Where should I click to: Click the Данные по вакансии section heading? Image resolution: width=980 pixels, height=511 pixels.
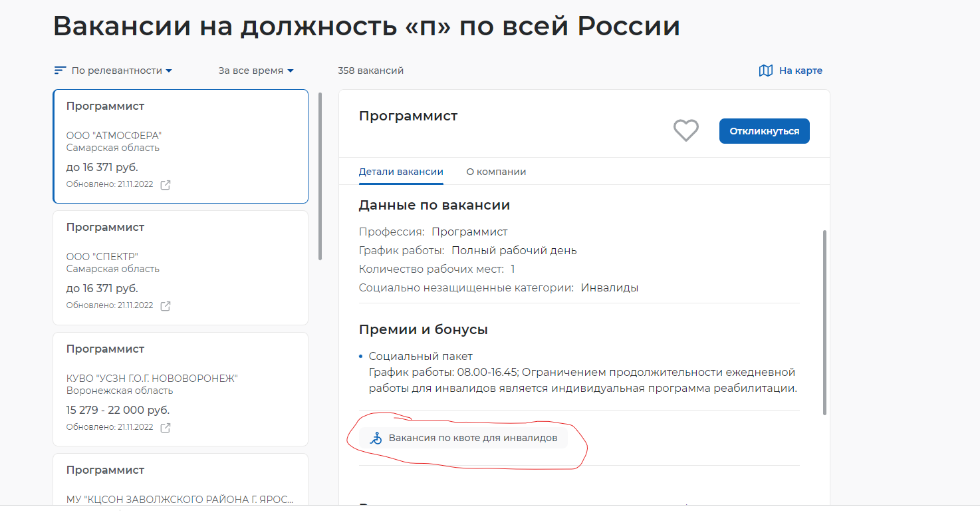(x=434, y=206)
